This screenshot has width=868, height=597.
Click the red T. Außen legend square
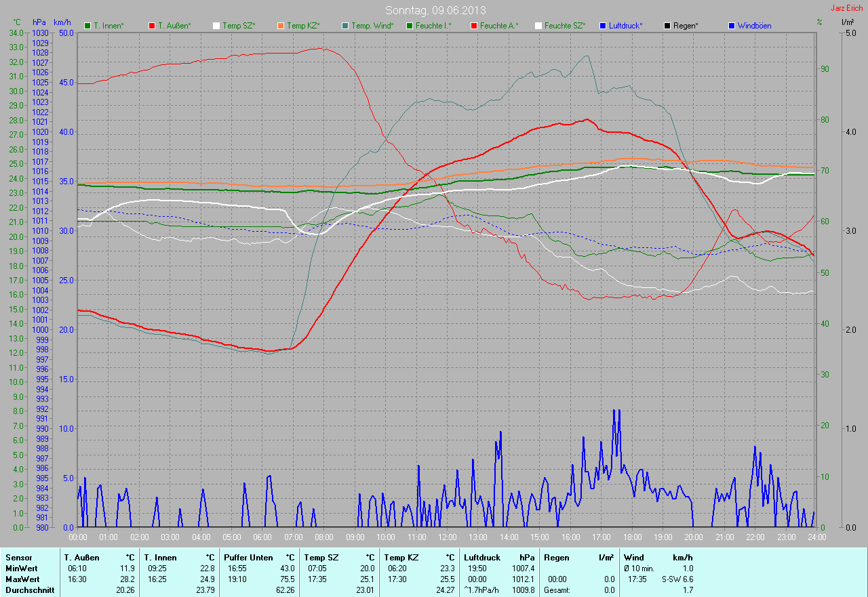152,26
